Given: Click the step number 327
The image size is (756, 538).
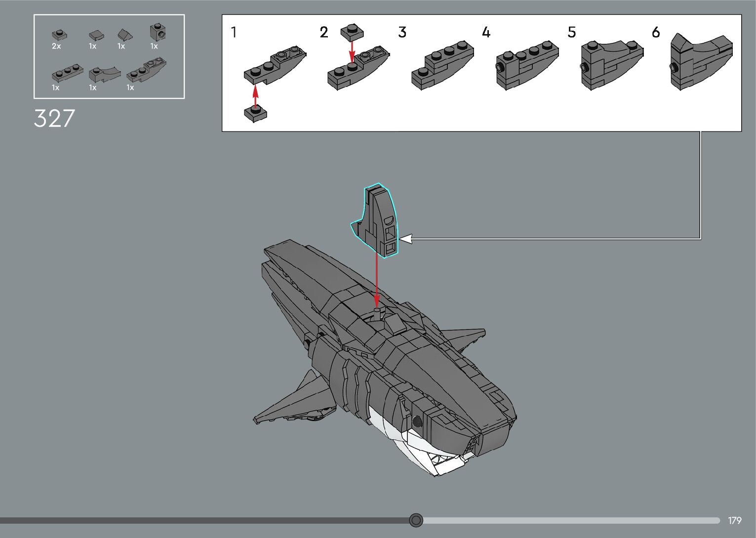Looking at the screenshot, I should (54, 119).
